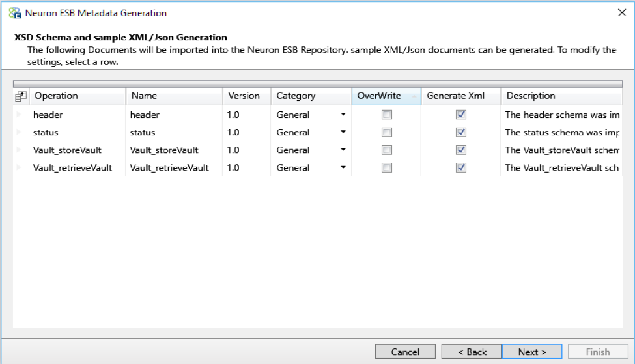Check OverWrite for Vault_retrieveVault
Viewport: 635px width, 364px height.
tap(387, 167)
